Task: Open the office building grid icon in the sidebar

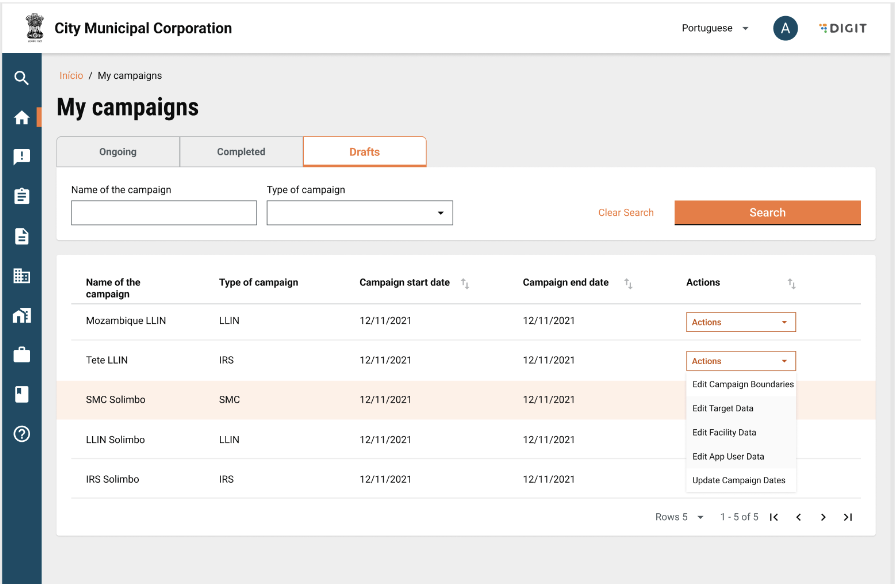Action: [x=21, y=275]
